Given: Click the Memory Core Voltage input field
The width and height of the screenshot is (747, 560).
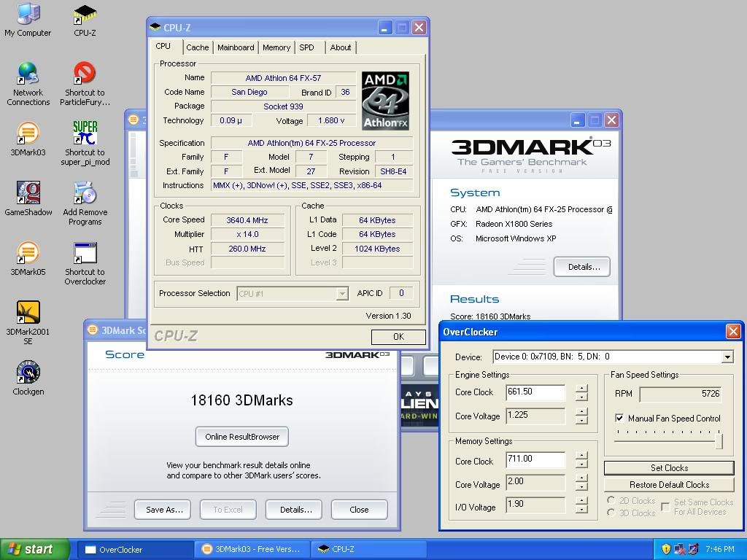Looking at the screenshot, I should (x=535, y=482).
